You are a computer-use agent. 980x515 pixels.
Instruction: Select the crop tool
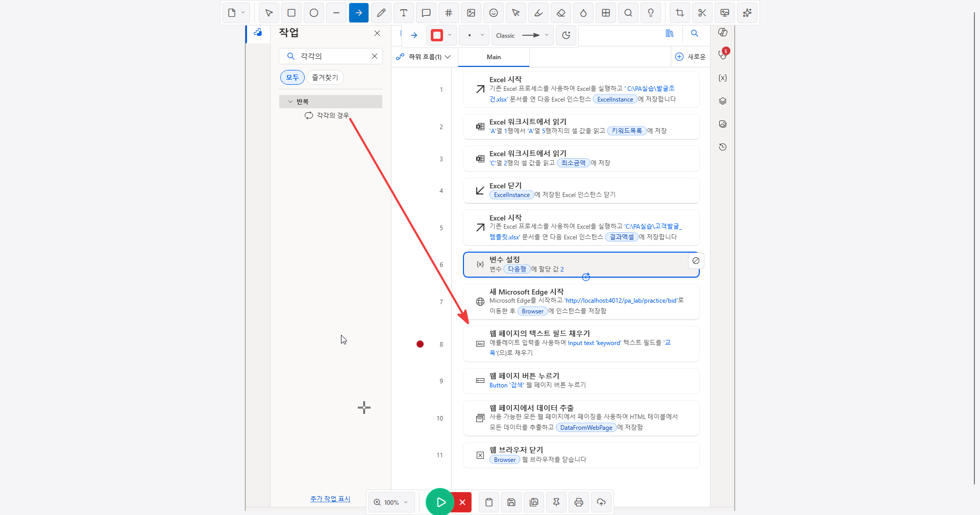pos(680,13)
